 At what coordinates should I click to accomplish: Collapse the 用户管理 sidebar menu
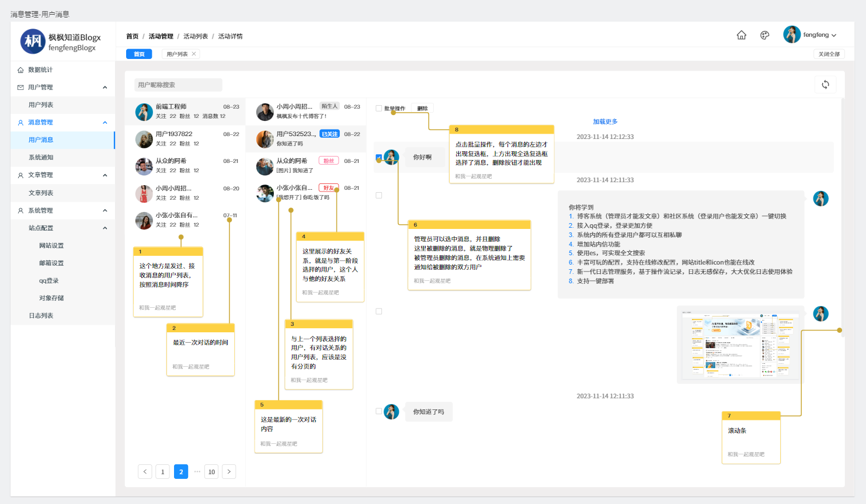coord(105,88)
